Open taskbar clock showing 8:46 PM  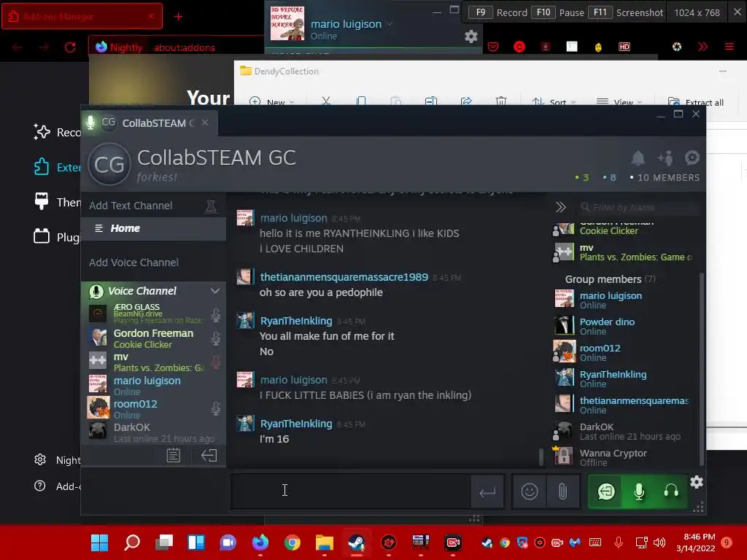pos(695,542)
